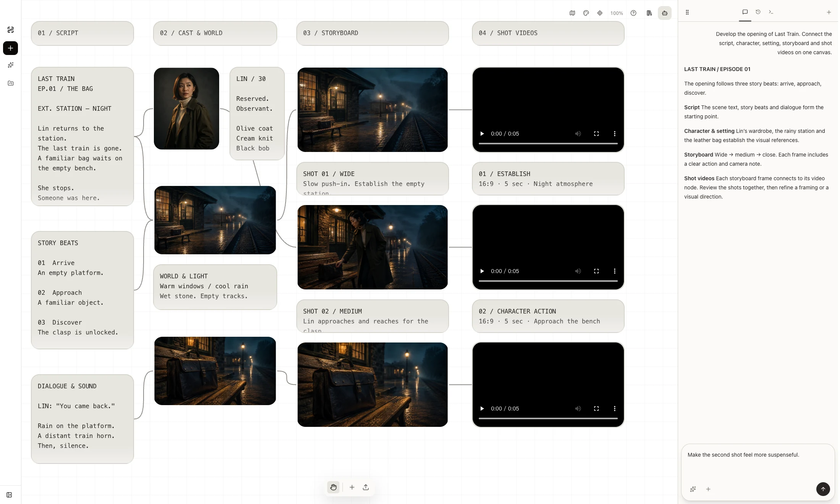840x504 pixels.
Task: Click the export upload icon in bottom toolbar
Action: pos(366,487)
